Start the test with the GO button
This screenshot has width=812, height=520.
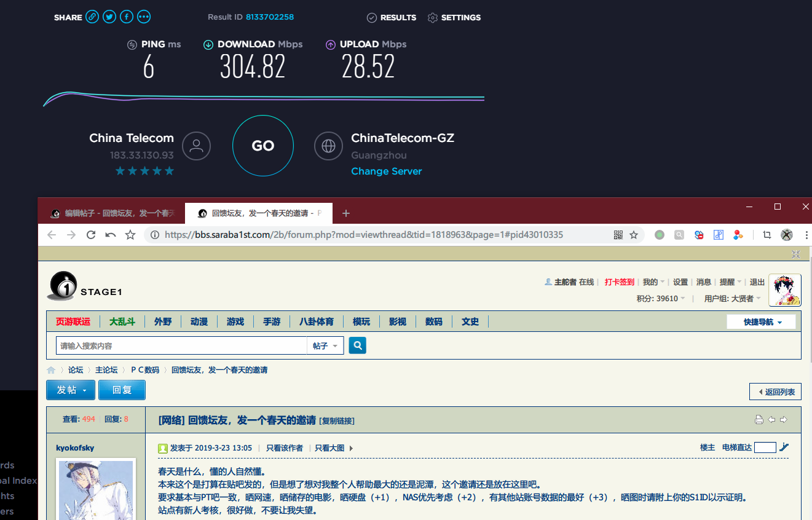coord(263,146)
